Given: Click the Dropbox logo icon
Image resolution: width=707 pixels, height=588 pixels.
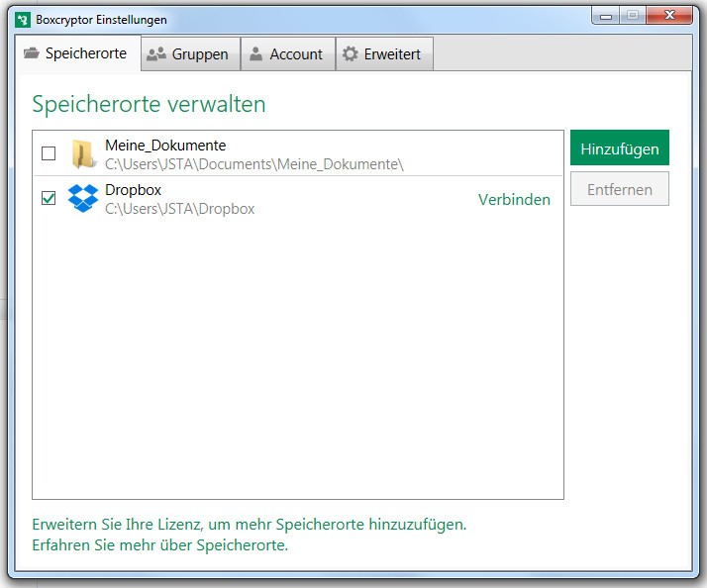Looking at the screenshot, I should click(83, 198).
